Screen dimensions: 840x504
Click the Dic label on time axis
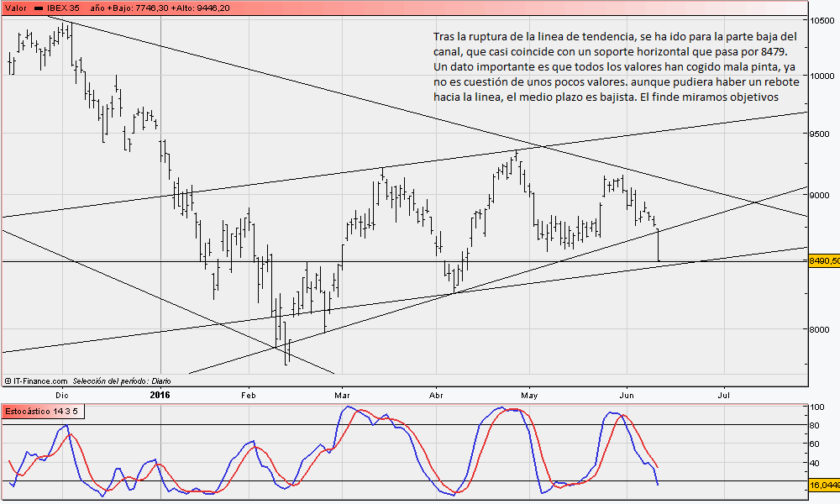[x=61, y=393]
